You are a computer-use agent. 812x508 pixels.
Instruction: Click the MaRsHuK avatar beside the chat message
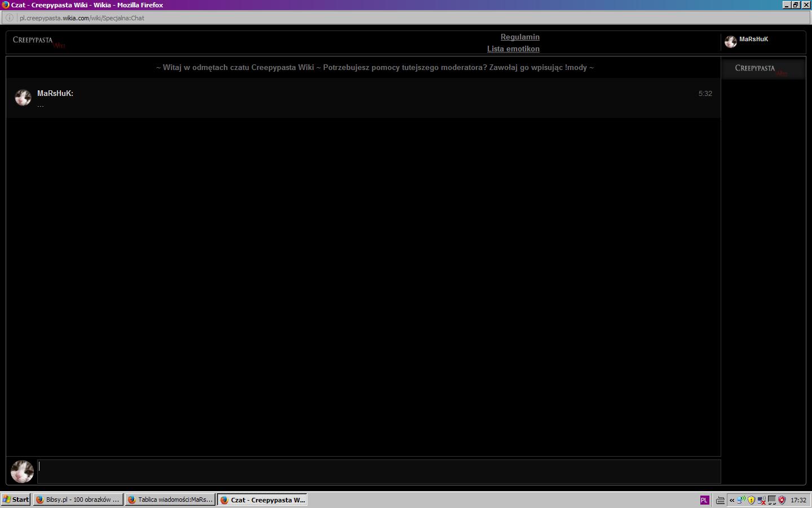[x=23, y=98]
